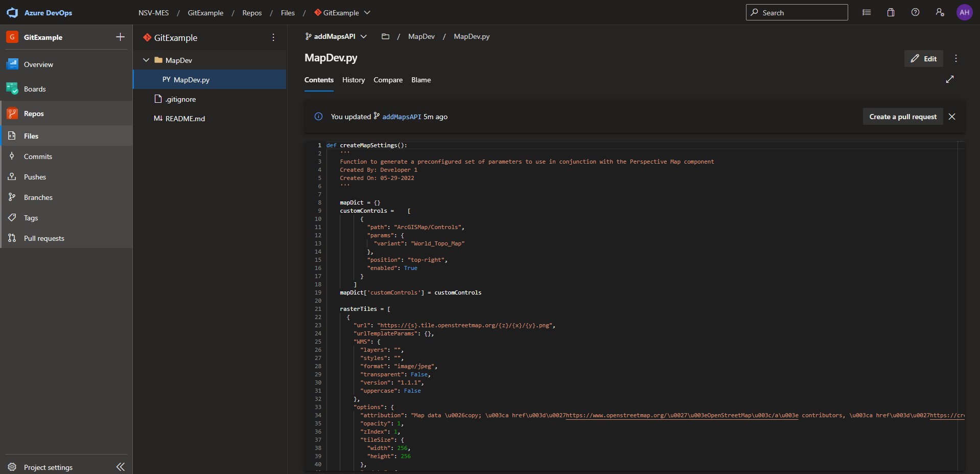Open the GitExample repo more options menu
Screen dimensions: 980x474
point(273,37)
